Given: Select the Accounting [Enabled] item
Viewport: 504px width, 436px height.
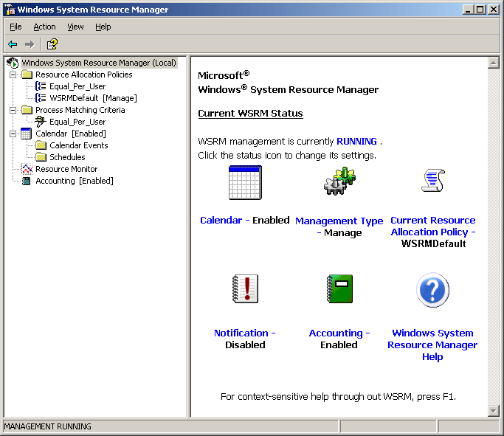Looking at the screenshot, I should pyautogui.click(x=75, y=181).
